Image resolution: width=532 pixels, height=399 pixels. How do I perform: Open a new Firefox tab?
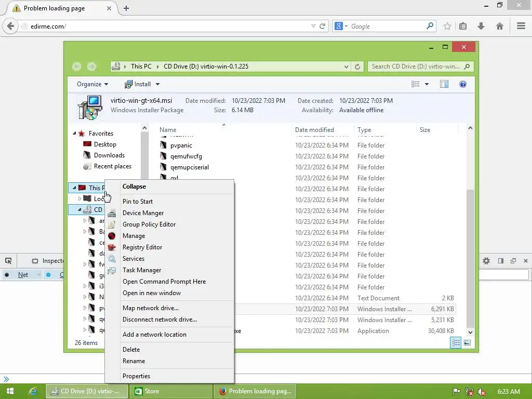[x=126, y=8]
